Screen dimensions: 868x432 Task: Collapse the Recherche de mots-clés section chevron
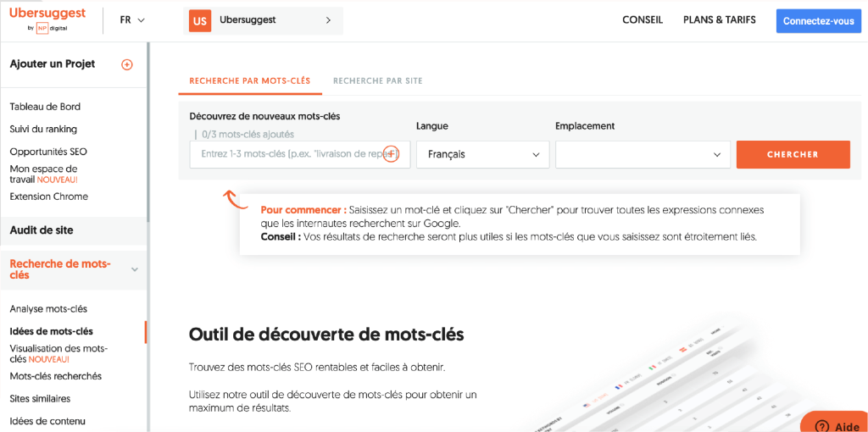pos(134,269)
